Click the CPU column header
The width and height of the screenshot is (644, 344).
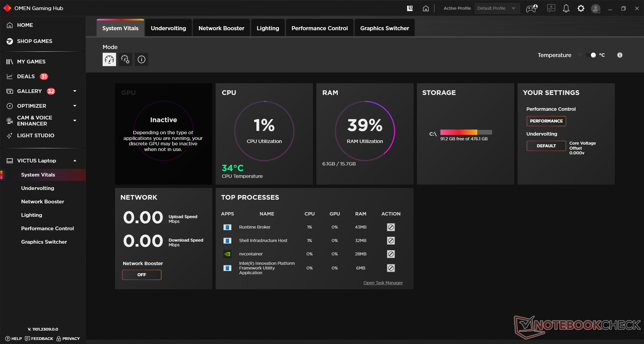tap(310, 214)
